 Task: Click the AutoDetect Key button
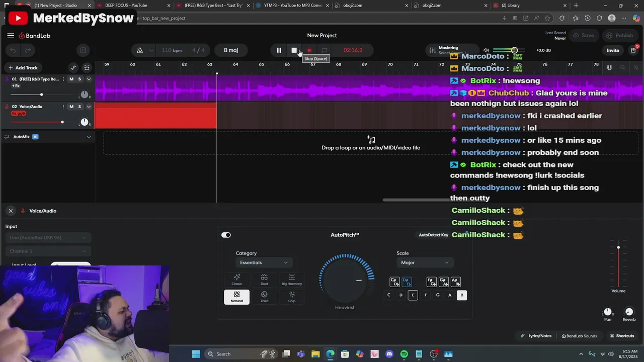coord(433,235)
